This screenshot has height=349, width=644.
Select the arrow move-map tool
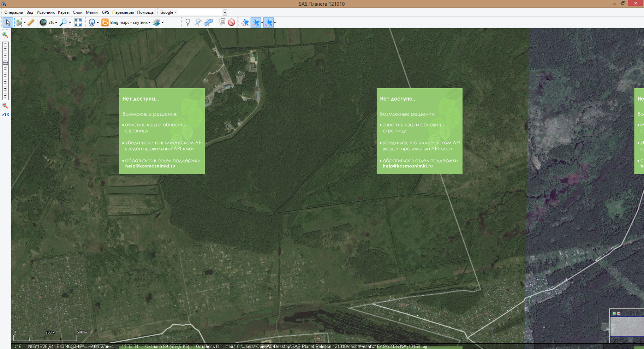point(7,23)
